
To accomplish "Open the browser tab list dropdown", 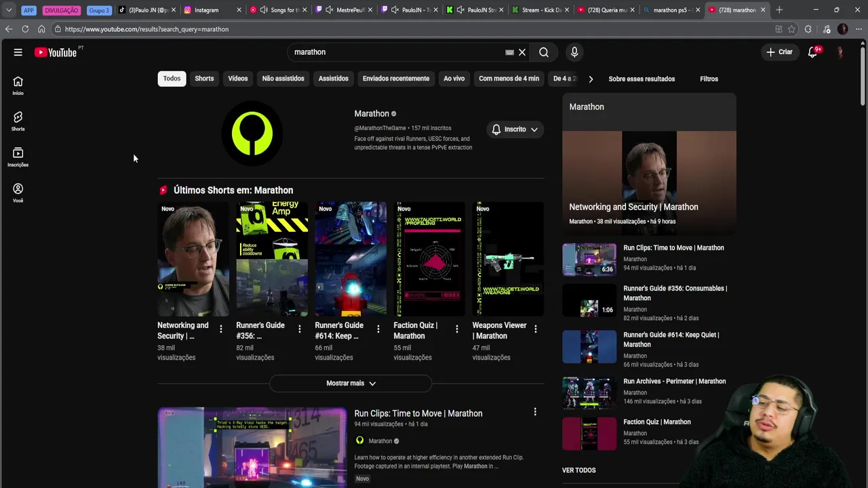I will 9,10.
